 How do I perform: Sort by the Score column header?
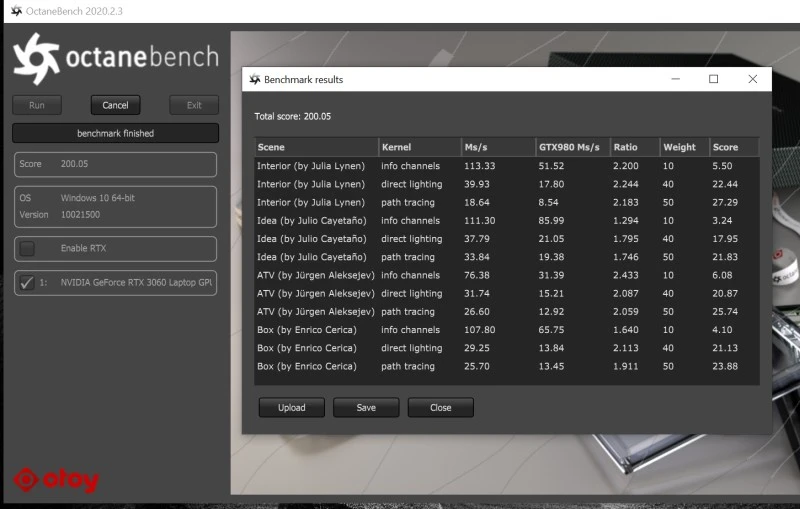click(x=734, y=147)
